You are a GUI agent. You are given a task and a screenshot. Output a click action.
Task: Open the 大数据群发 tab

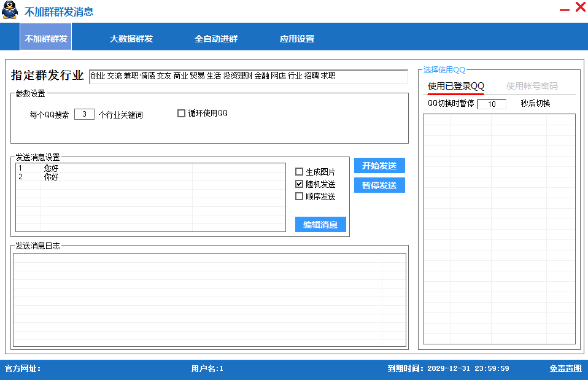click(131, 39)
